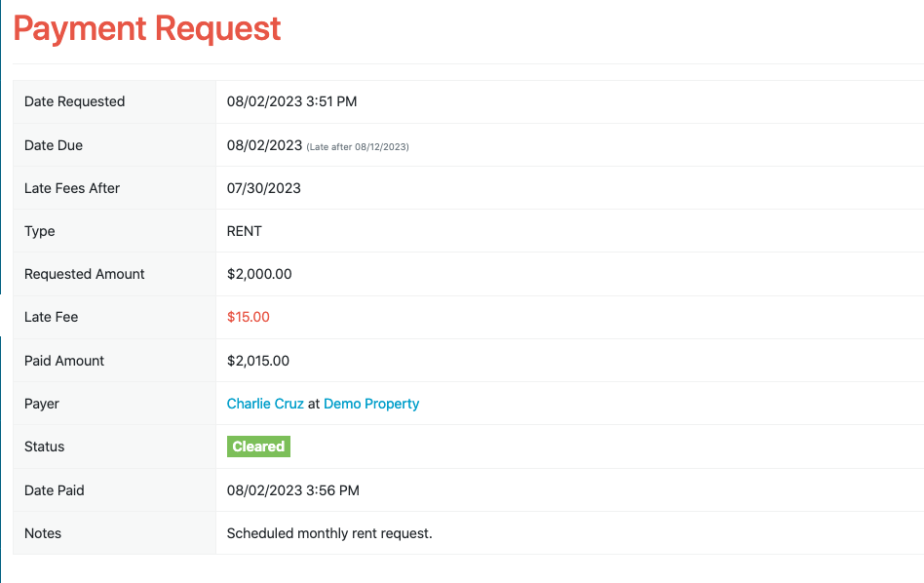Open the Demo Property link

371,404
